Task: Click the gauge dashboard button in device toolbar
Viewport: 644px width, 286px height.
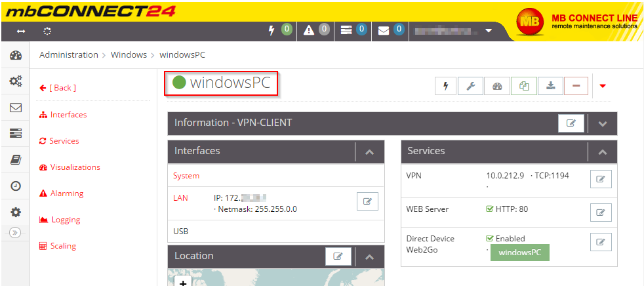Action: click(x=497, y=86)
